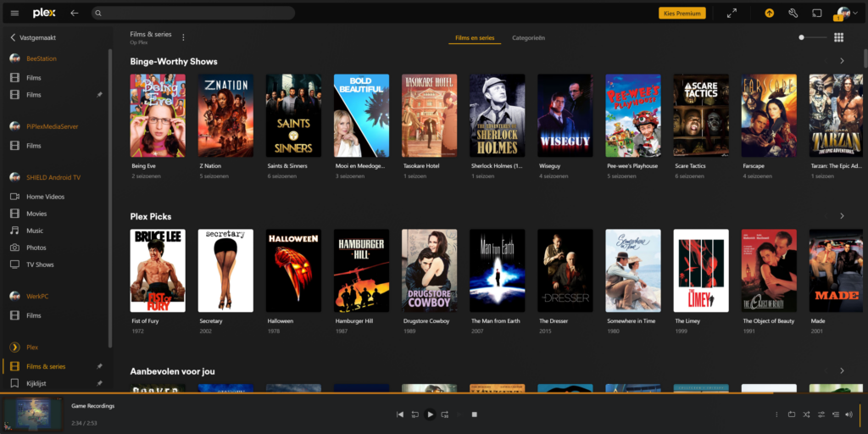Screen dimensions: 868x434
Task: Open the hamburger menu beside Plex logo
Action: click(x=14, y=14)
